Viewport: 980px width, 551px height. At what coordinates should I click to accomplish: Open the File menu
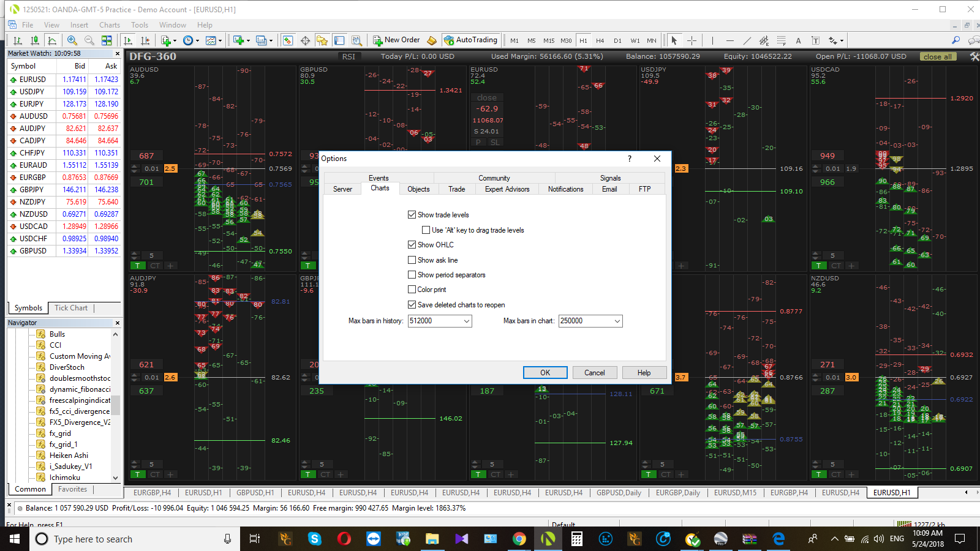point(28,25)
